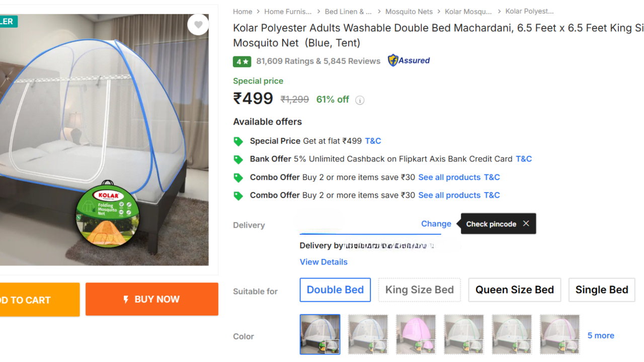Open Mosquito Nets breadcrumb category
The width and height of the screenshot is (644, 362).
click(409, 12)
